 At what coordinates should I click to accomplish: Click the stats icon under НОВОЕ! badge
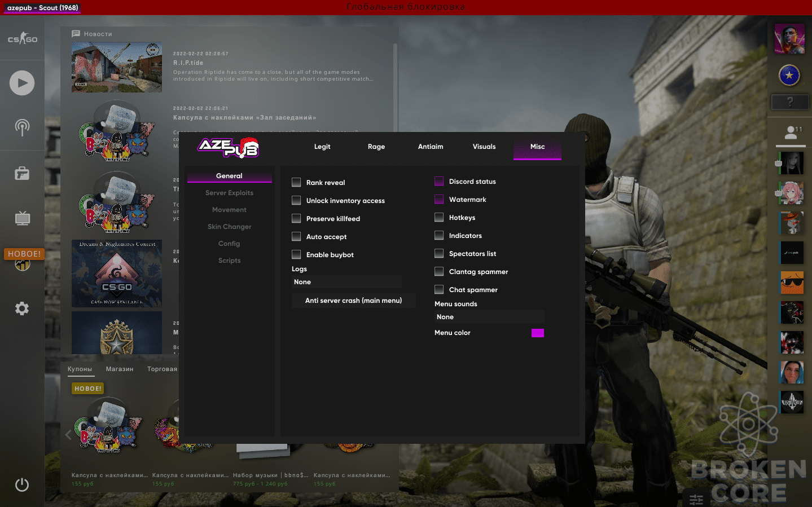(22, 265)
